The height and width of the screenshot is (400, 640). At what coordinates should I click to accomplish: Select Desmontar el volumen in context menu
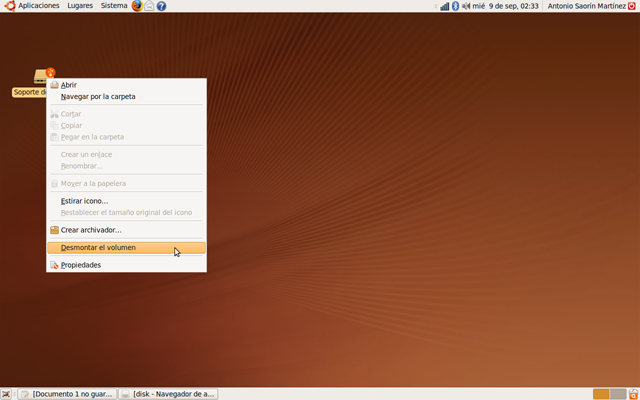point(98,247)
